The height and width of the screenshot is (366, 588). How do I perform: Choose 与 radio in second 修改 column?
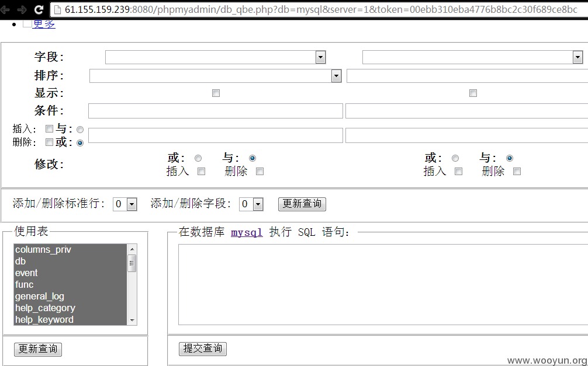(509, 158)
